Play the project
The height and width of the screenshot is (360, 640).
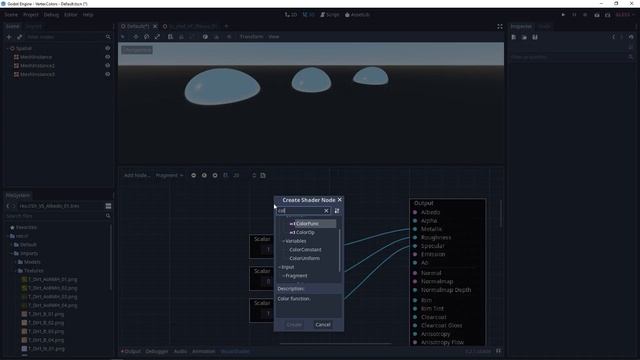click(x=563, y=15)
